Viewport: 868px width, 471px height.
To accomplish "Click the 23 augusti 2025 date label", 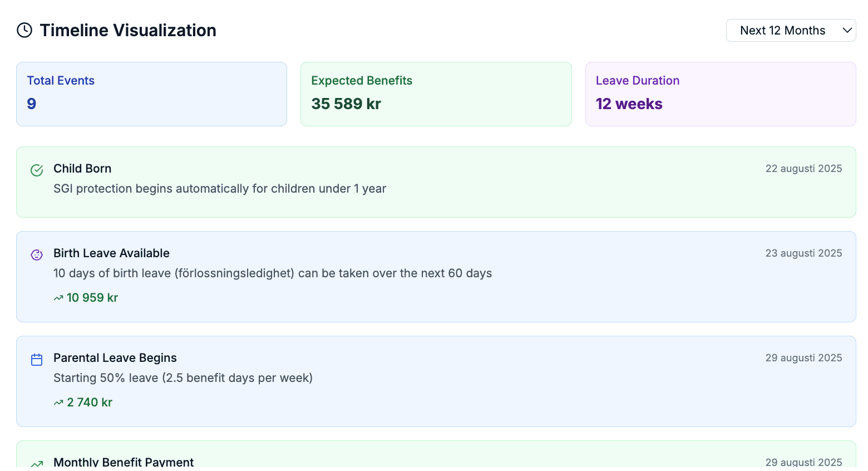I will [803, 253].
